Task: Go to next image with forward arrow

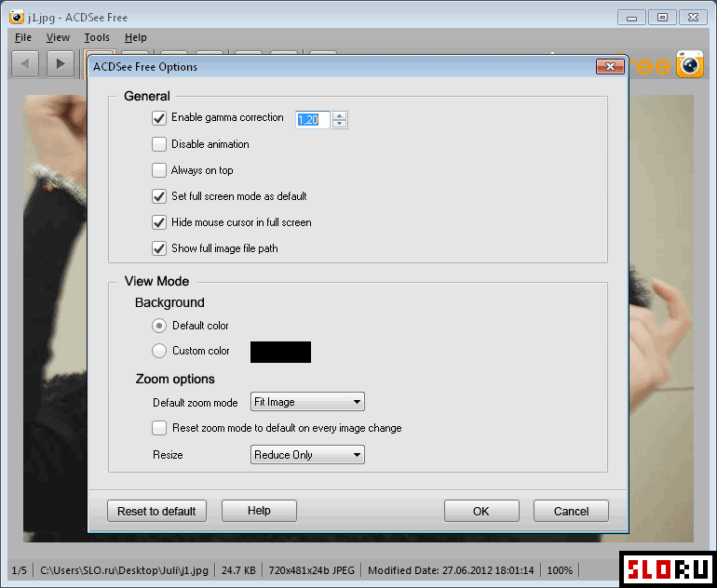Action: 61,64
